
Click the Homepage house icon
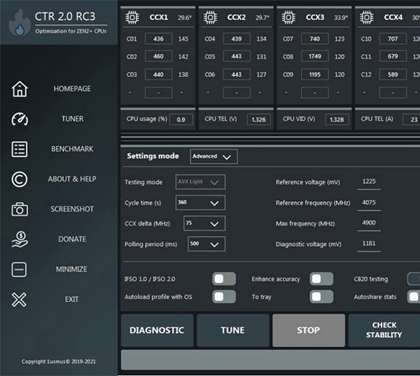20,89
